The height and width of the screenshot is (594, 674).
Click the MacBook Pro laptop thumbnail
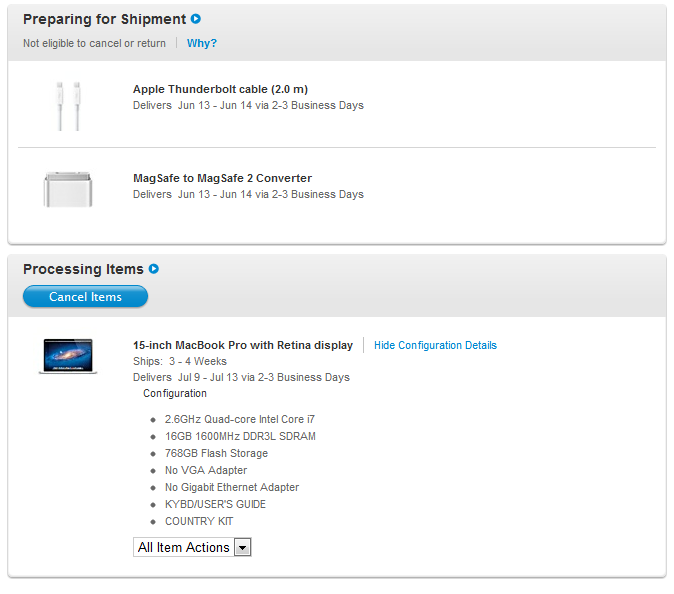click(x=68, y=356)
